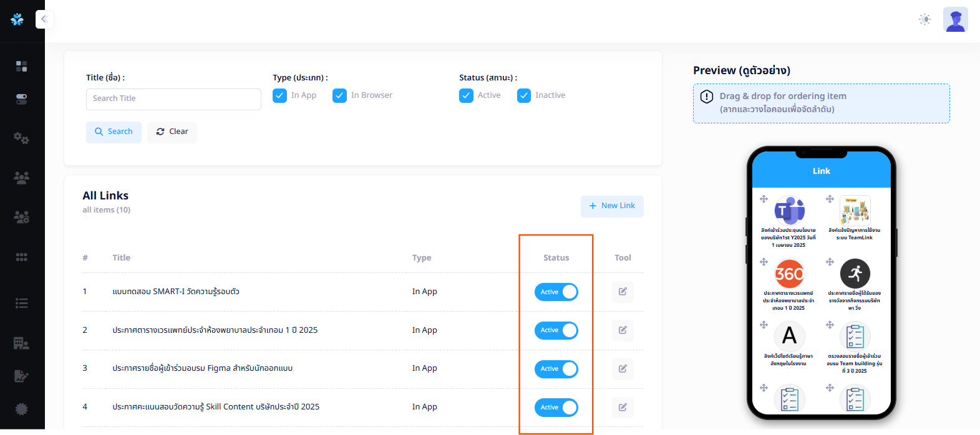This screenshot has width=980, height=435.
Task: Uncheck the Inactive status checkbox
Action: [524, 95]
